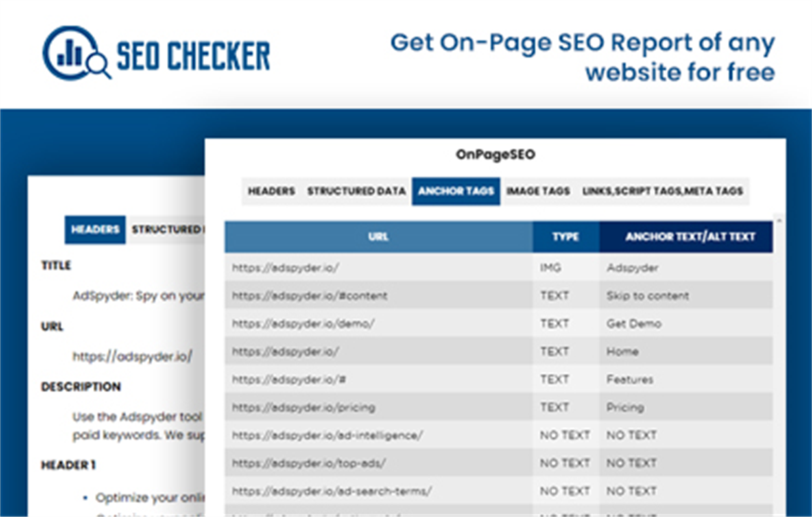Open the IMAGE TAGS tab
This screenshot has width=812, height=517.
pos(538,192)
